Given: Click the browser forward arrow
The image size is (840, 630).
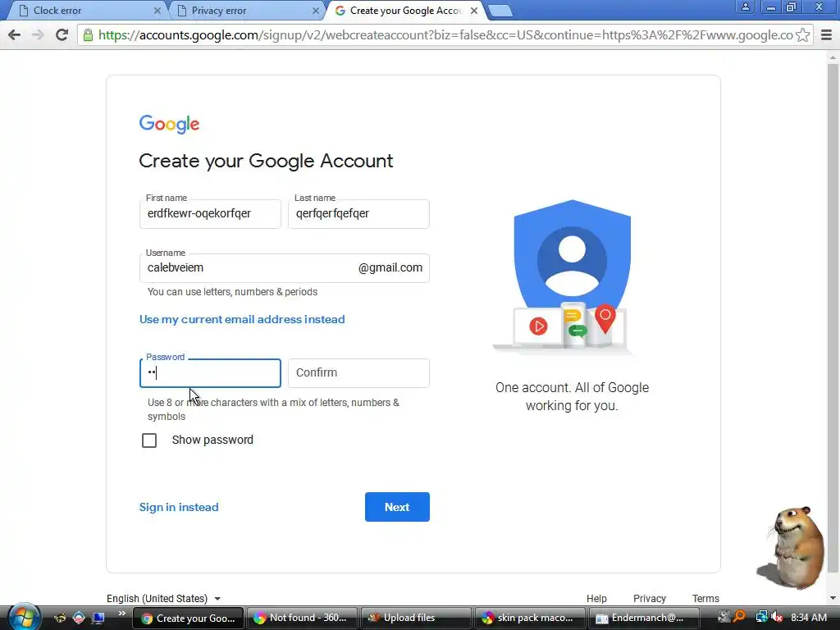Looking at the screenshot, I should click(x=38, y=35).
